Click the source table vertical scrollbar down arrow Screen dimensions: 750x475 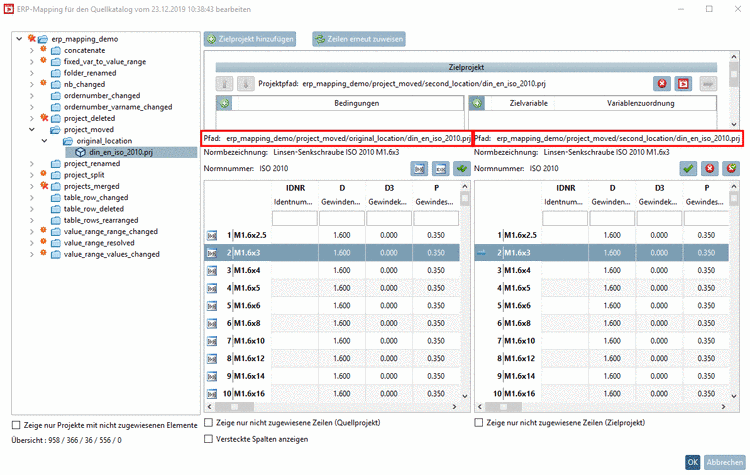pos(464,396)
